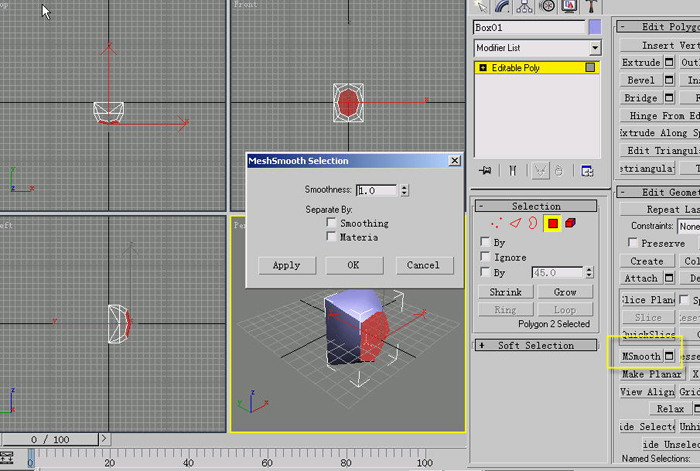Open the Modifier List dropdown

(x=595, y=48)
